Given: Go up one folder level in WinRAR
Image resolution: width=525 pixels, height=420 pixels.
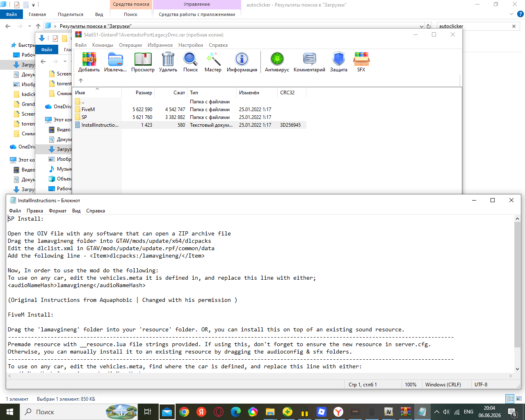Looking at the screenshot, I should (x=81, y=80).
